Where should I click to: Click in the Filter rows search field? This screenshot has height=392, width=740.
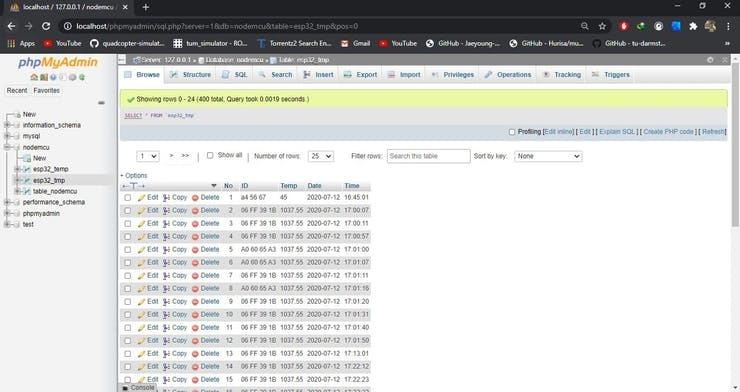429,156
